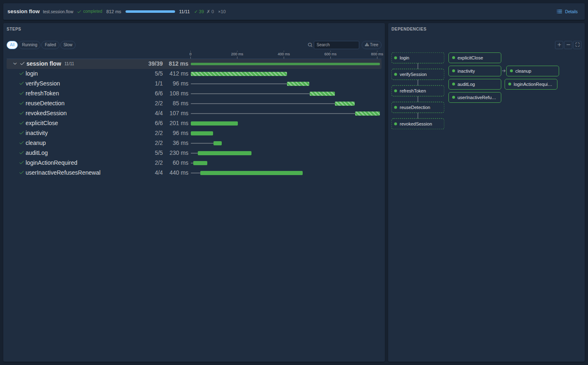Select the cleanup dependency node
Viewport: 588px width, 365px height.
click(x=533, y=71)
